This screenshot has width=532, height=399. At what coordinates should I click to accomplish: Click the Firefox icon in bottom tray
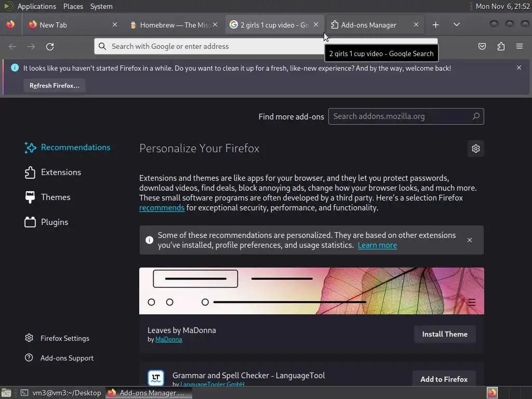click(492, 393)
